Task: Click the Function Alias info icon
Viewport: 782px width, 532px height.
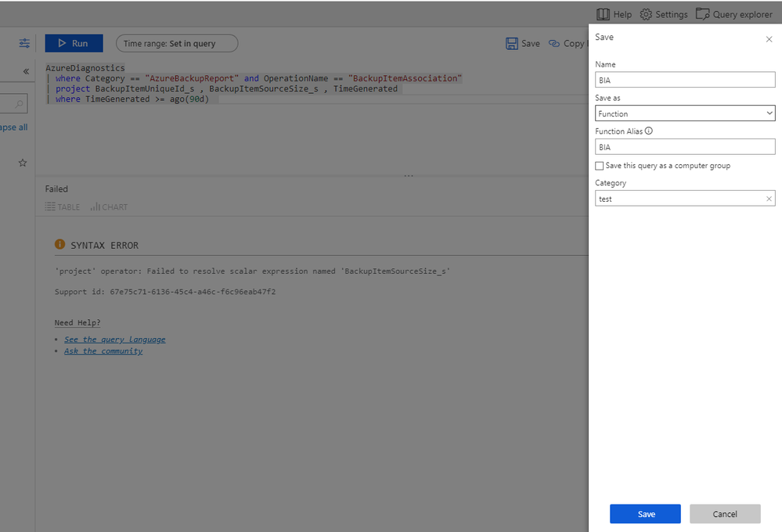Action: pyautogui.click(x=648, y=131)
